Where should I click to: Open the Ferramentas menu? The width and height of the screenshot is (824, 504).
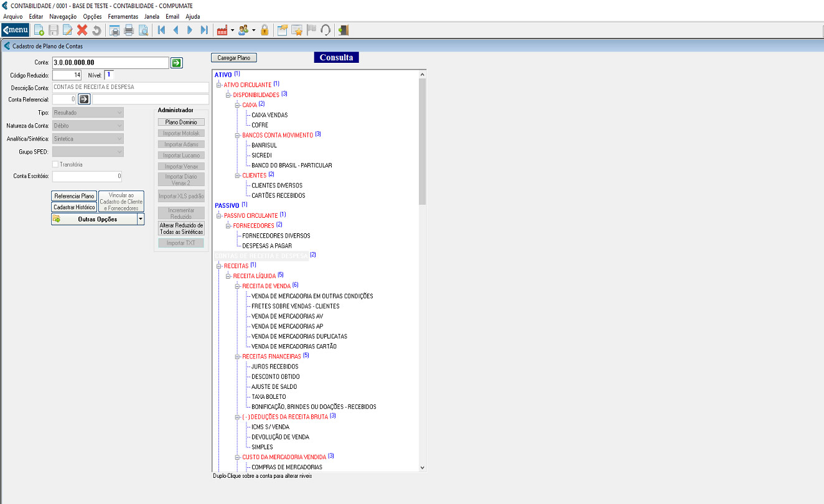point(123,16)
